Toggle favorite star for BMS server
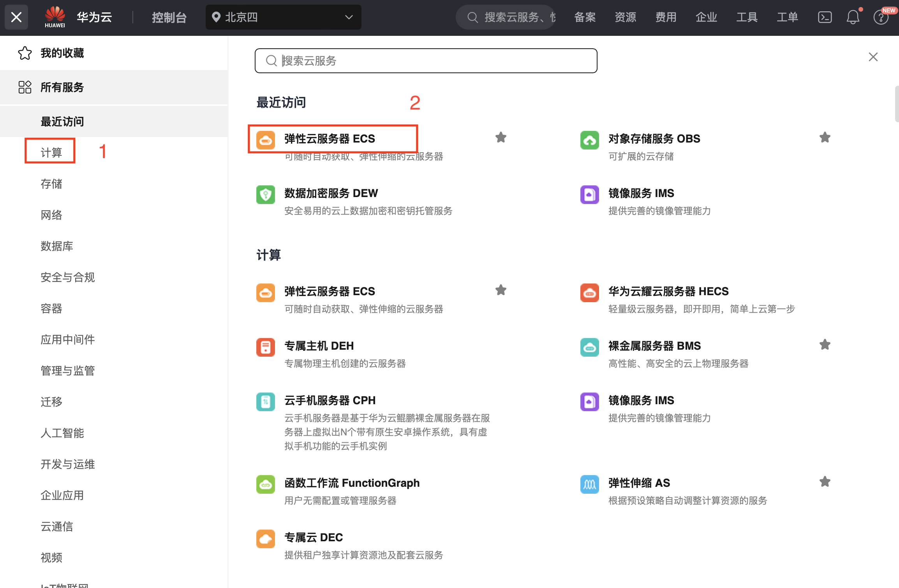Screen dimensions: 899x588 point(825,345)
